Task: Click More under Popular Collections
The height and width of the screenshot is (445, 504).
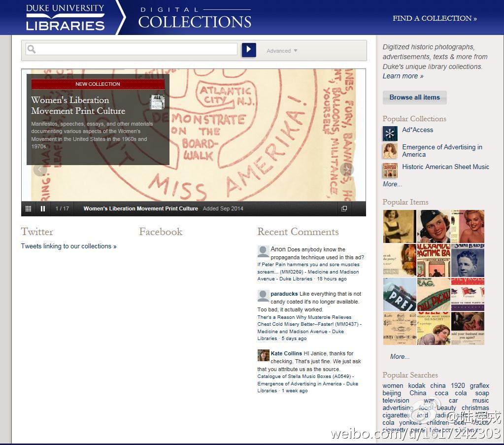Action: click(392, 184)
